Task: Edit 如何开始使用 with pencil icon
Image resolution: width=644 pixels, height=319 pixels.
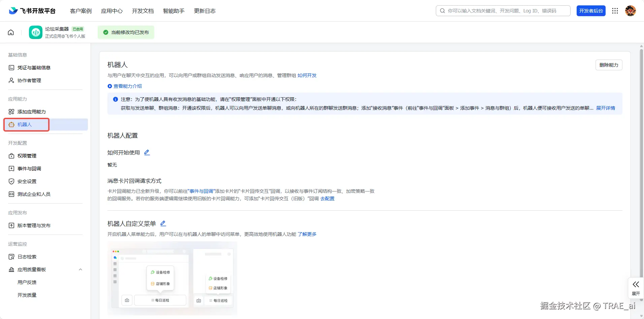Action: click(147, 152)
